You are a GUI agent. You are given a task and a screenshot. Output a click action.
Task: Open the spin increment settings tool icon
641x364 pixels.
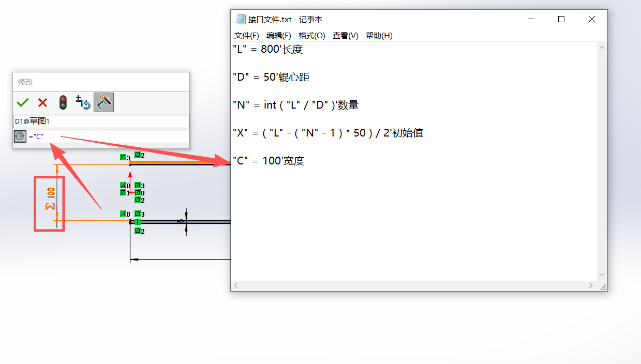(x=103, y=102)
